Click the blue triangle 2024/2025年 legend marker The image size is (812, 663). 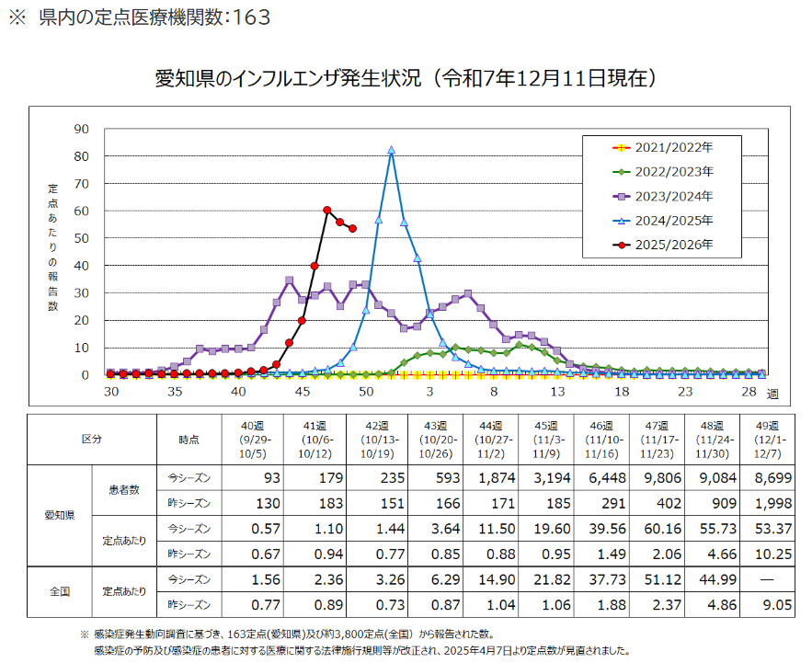point(622,222)
